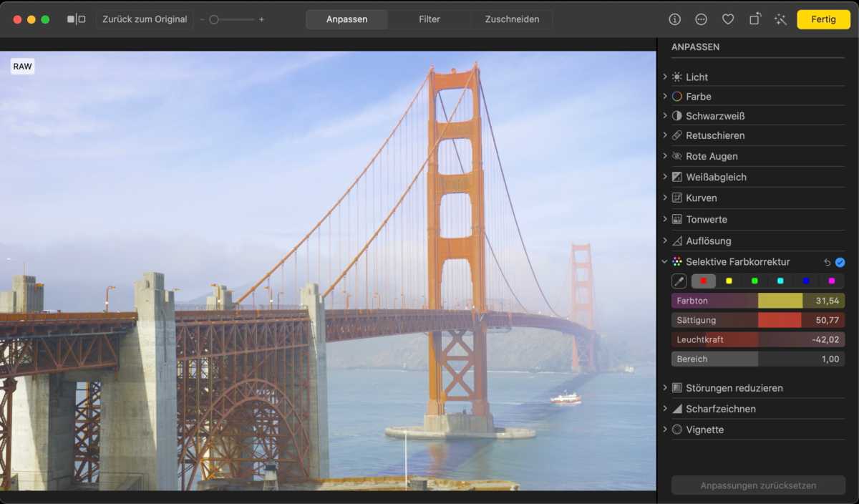Click the yellow Fertig button
This screenshot has height=504, width=859.
click(823, 19)
